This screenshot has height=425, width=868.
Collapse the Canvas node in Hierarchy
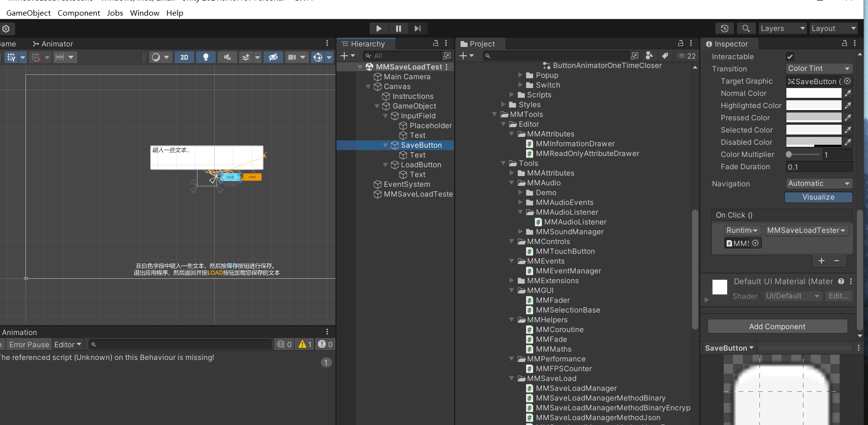click(x=368, y=87)
